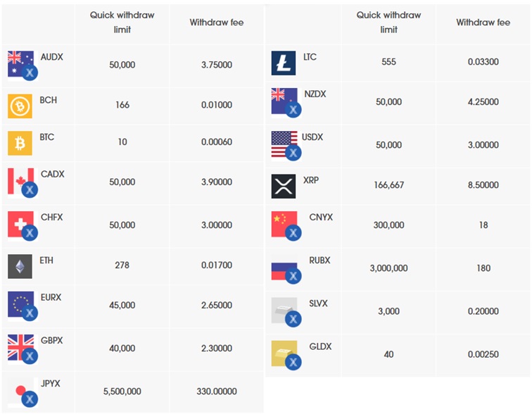
Task: Click the XRP Ripple logo icon
Action: (x=284, y=187)
